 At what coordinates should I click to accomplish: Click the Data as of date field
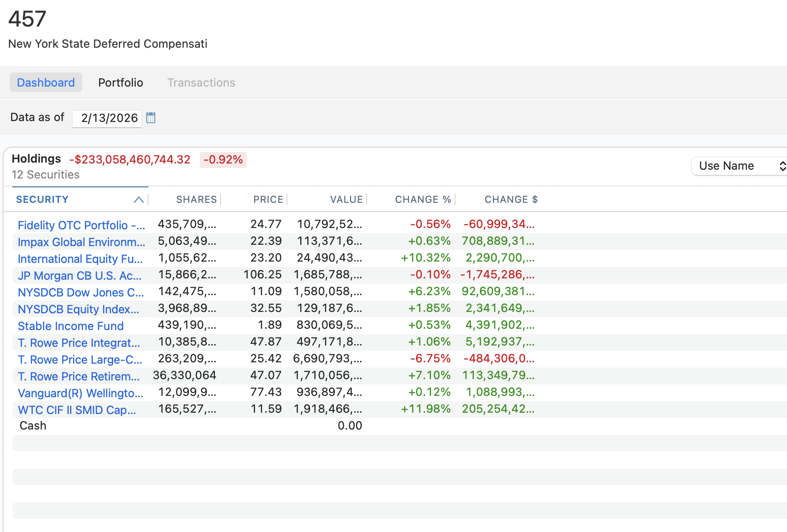pyautogui.click(x=107, y=118)
